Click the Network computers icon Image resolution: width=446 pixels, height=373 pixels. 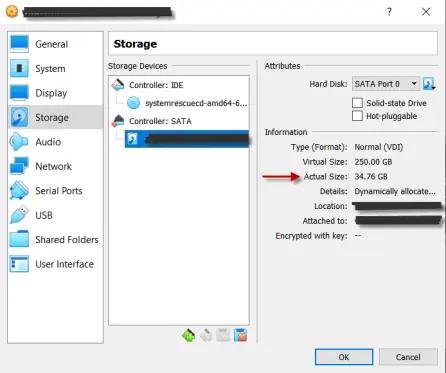coord(19,166)
